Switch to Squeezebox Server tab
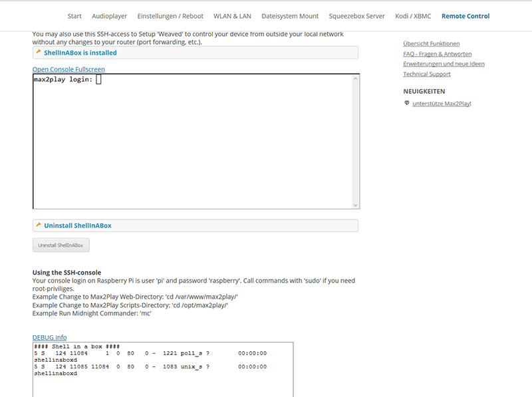The height and width of the screenshot is (397, 532). (x=356, y=16)
